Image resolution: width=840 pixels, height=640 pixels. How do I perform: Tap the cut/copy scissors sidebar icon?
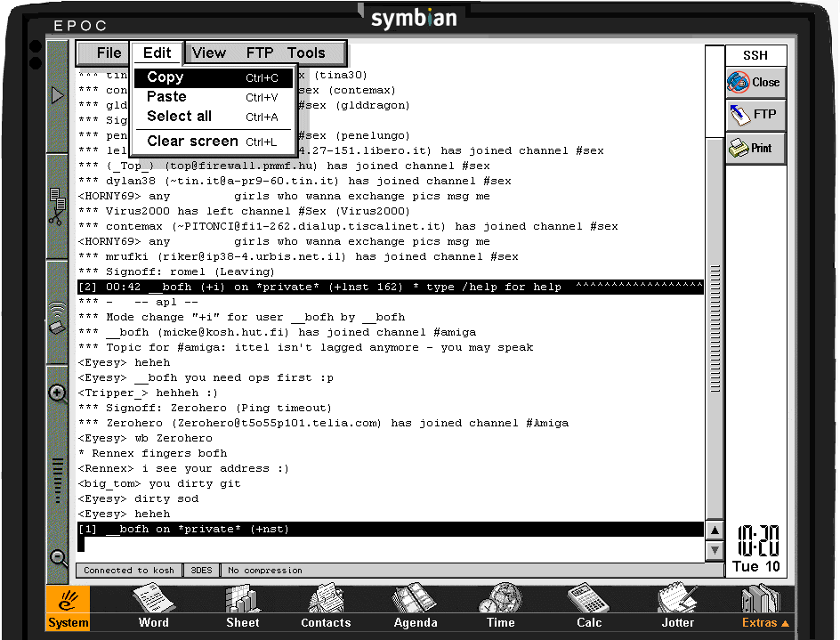pyautogui.click(x=57, y=207)
